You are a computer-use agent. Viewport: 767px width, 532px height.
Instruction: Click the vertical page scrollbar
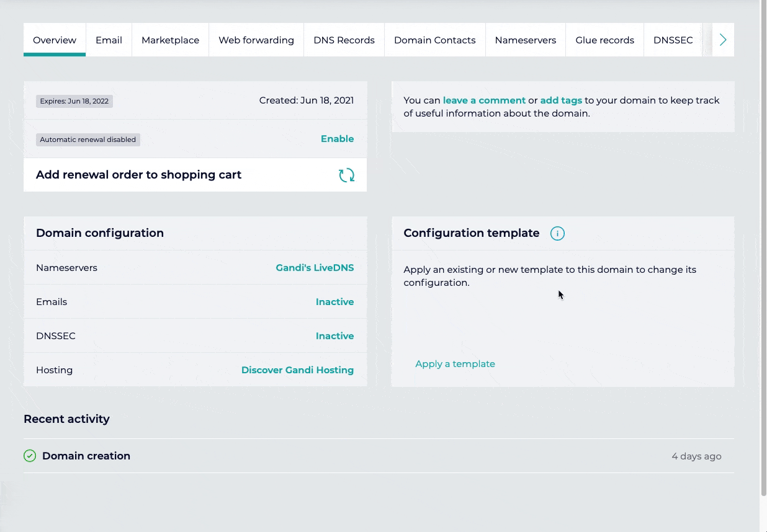tap(763, 248)
